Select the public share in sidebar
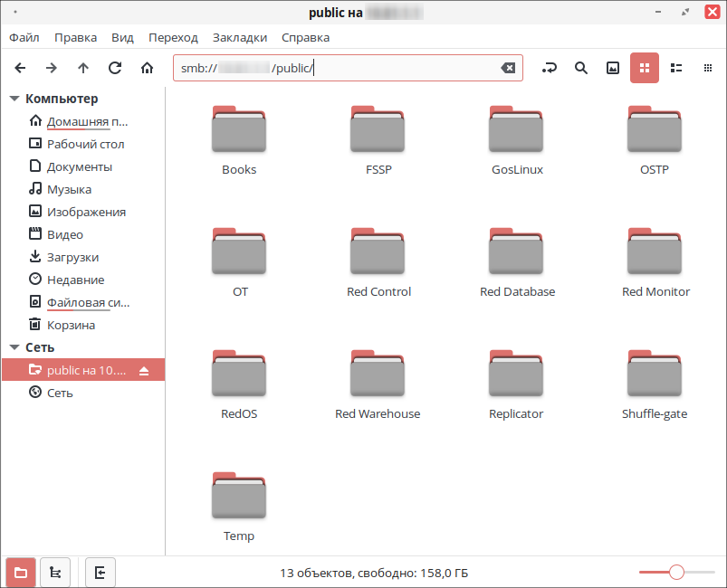Screen dimensions: 727x588 click(83, 370)
